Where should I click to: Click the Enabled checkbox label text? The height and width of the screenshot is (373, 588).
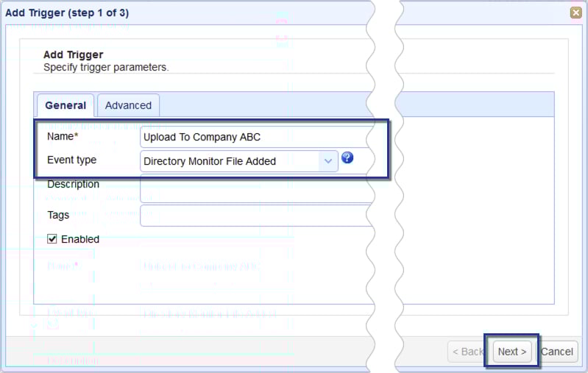pos(80,239)
